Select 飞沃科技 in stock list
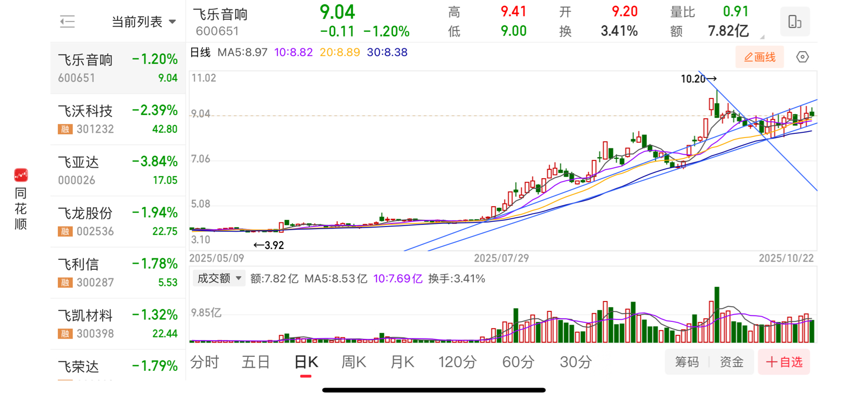The image size is (868, 400). [118, 119]
